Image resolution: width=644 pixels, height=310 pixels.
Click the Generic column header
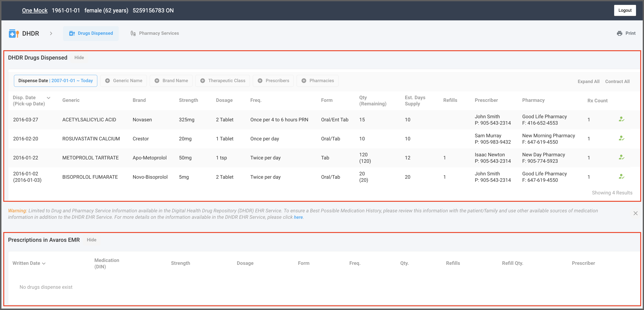point(71,100)
